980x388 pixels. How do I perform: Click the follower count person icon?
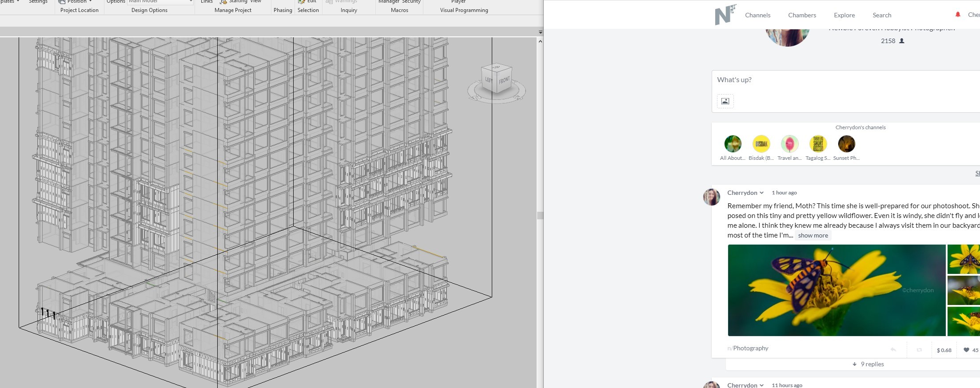[x=901, y=41]
